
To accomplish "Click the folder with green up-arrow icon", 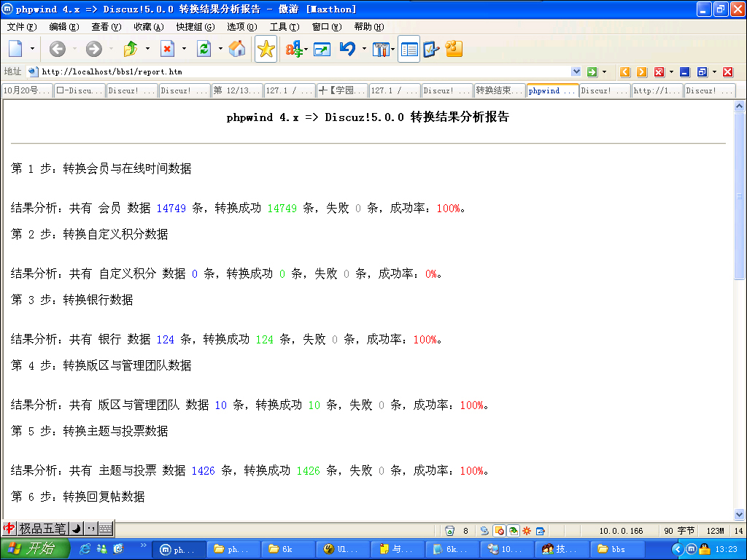I will pos(131,49).
